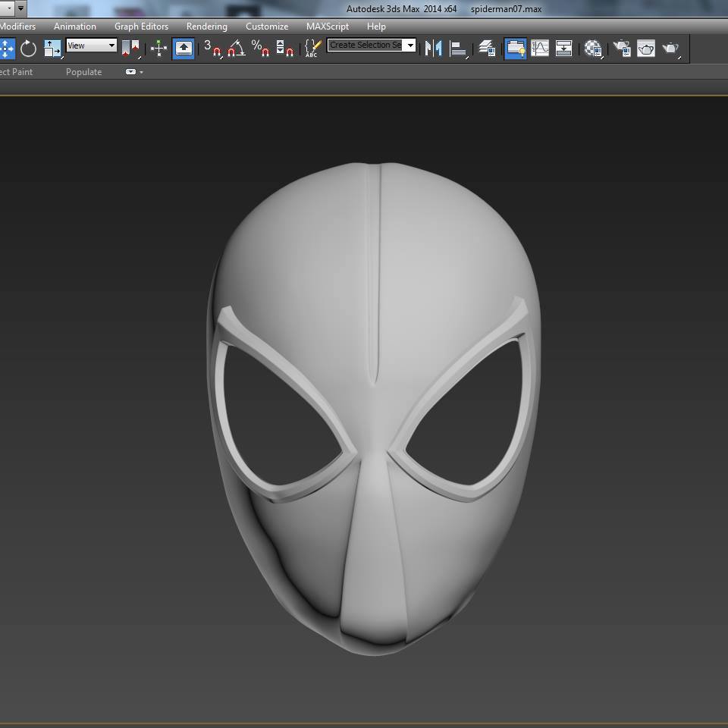
Task: Click the Mirror tool
Action: (434, 49)
